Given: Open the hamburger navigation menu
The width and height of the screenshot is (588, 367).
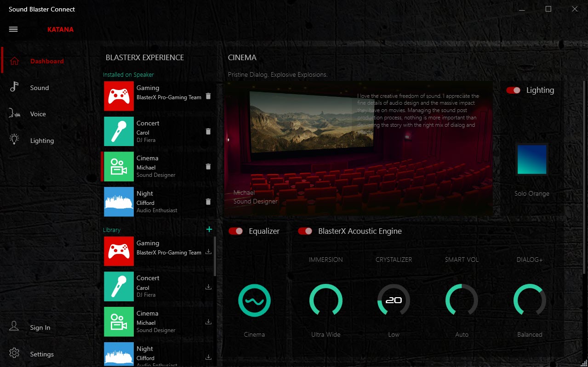Looking at the screenshot, I should tap(13, 29).
